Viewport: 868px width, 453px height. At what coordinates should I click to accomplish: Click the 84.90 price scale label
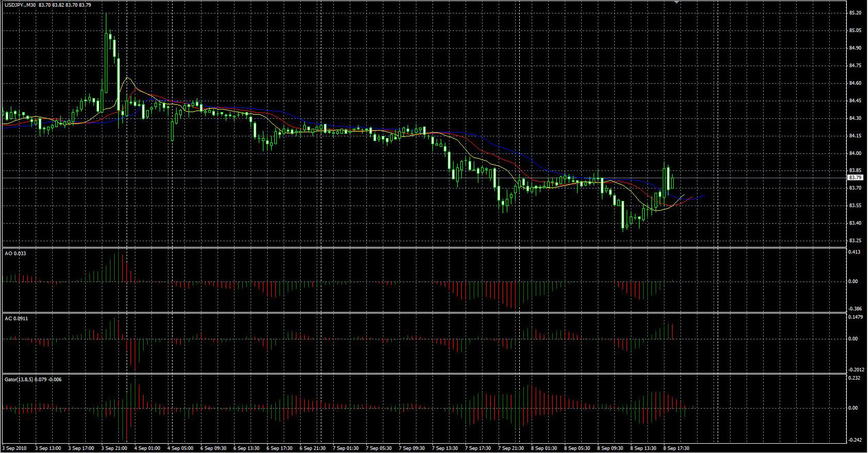pyautogui.click(x=855, y=48)
